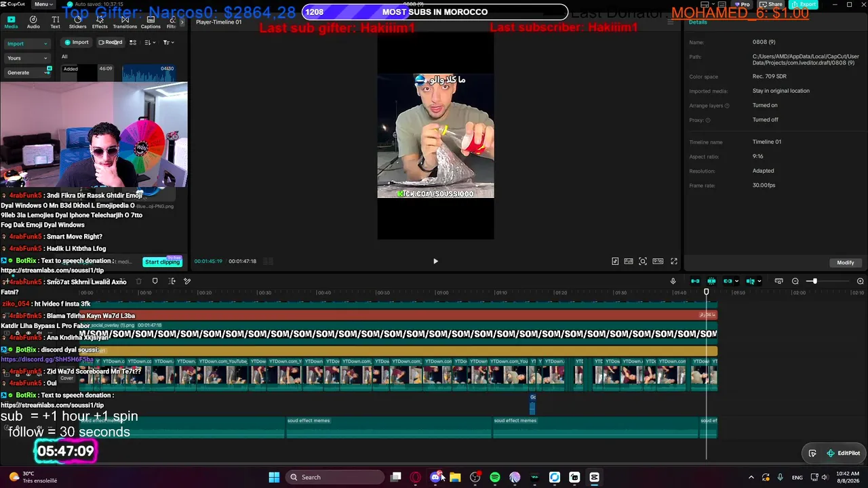Toggle clip linkage
The height and width of the screenshot is (488, 868).
[x=728, y=281]
